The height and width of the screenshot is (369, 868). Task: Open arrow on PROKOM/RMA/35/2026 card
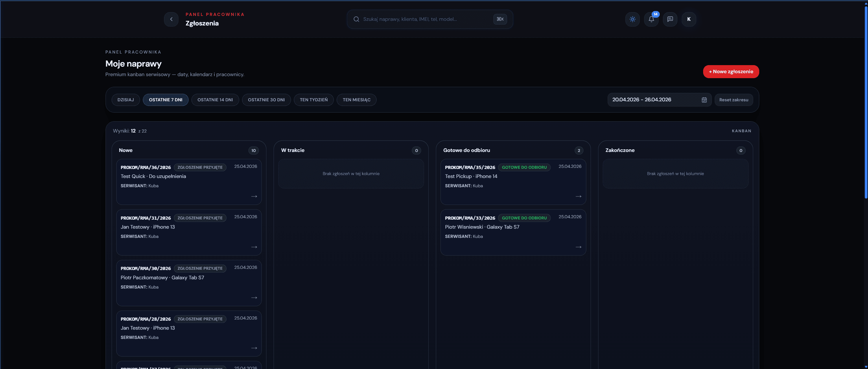(x=578, y=196)
